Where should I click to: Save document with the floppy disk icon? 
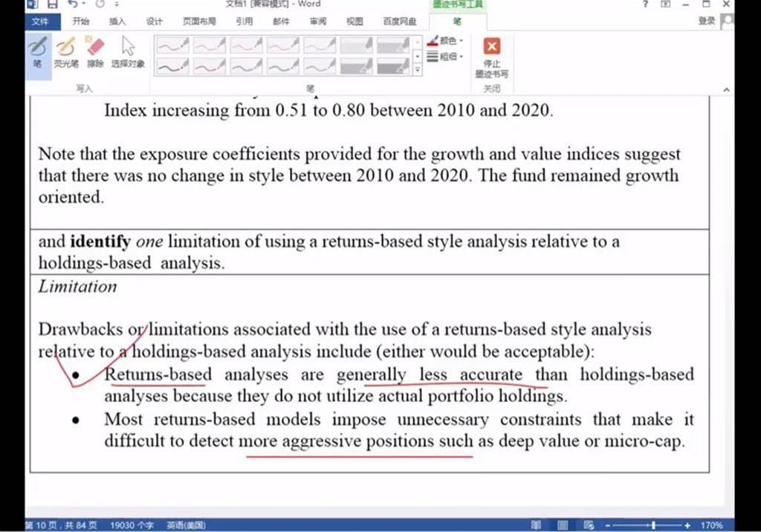(x=52, y=4)
